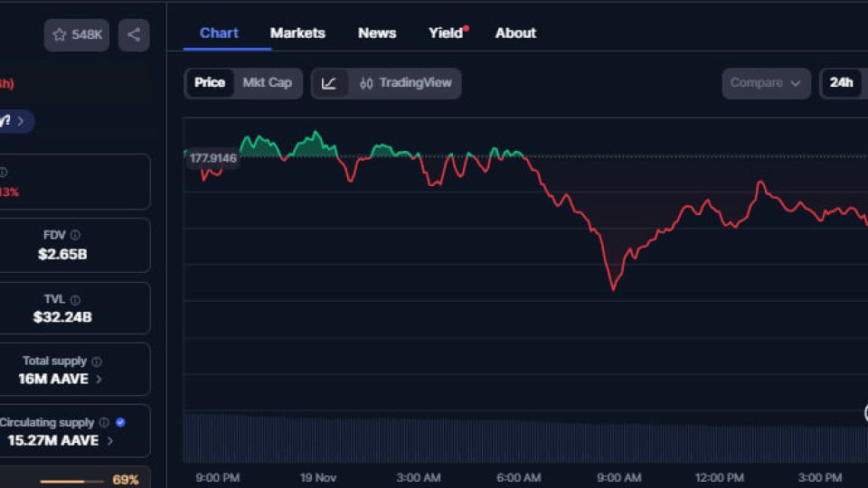Open the Yield tab
The width and height of the screenshot is (868, 488).
point(446,33)
